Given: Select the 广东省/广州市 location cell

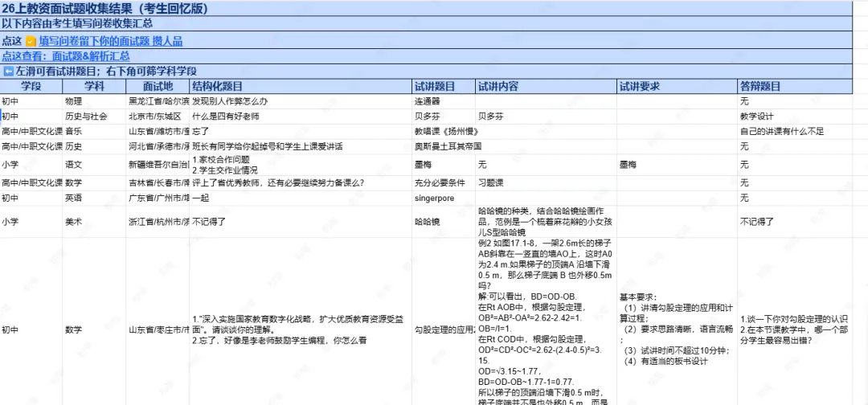Looking at the screenshot, I should point(158,198).
